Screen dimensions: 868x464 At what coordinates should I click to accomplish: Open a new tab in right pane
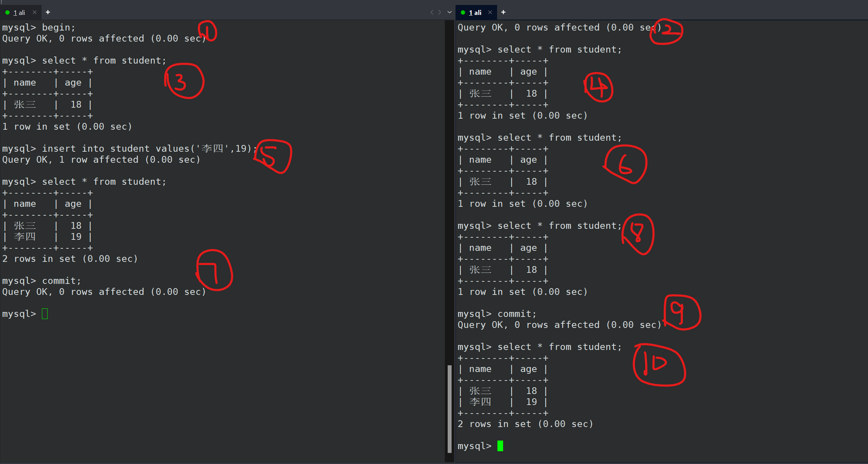tap(503, 12)
